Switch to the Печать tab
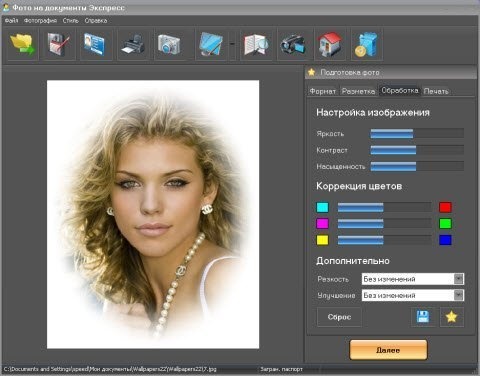Image resolution: width=480 pixels, height=376 pixels. (436, 91)
